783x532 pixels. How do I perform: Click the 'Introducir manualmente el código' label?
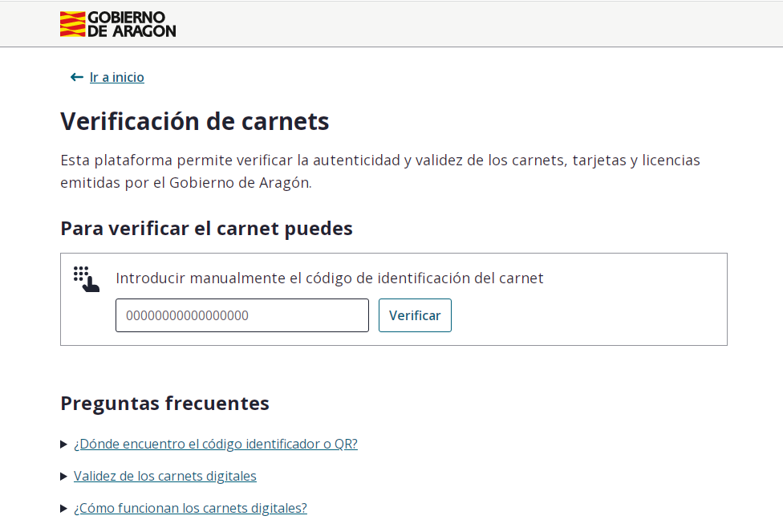tap(329, 278)
